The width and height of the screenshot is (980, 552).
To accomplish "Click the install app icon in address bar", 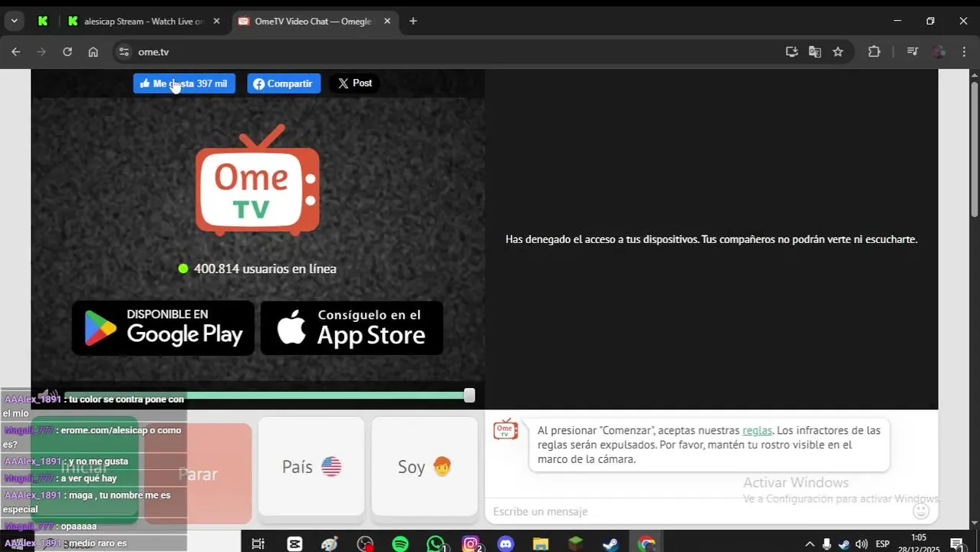I will pos(792,52).
